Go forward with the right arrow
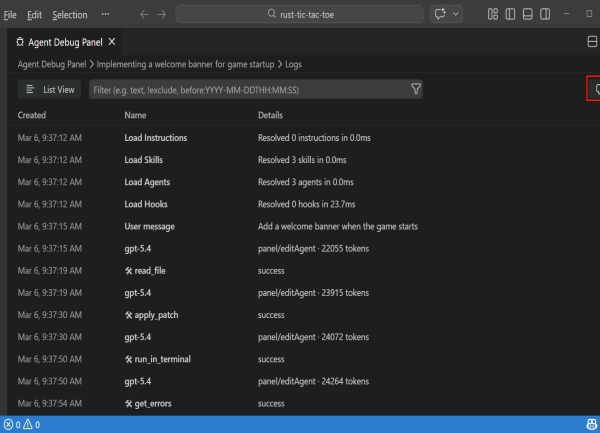This screenshot has height=433, width=600. (x=162, y=15)
